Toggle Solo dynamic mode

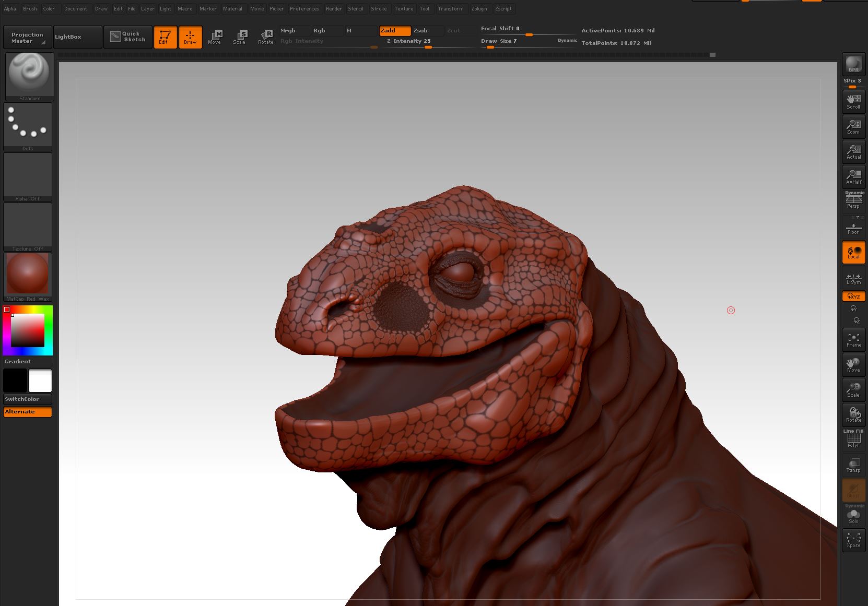tap(853, 516)
